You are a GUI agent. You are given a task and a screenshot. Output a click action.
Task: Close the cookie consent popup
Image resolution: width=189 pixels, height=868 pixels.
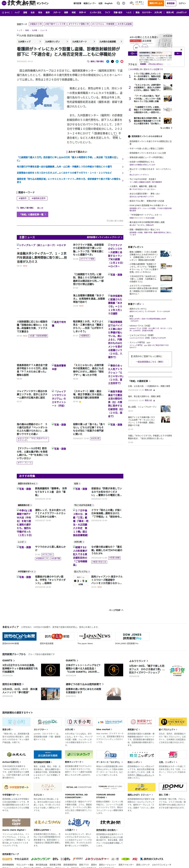coord(181,50)
